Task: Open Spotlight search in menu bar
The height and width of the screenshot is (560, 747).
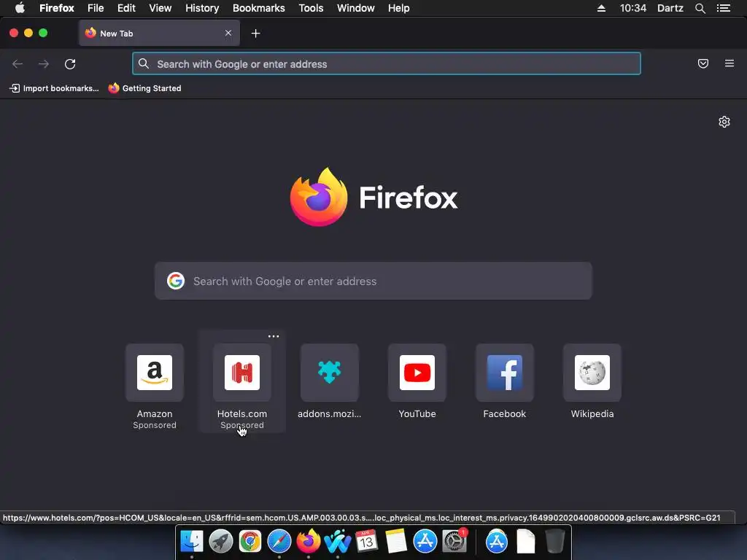Action: 700,8
